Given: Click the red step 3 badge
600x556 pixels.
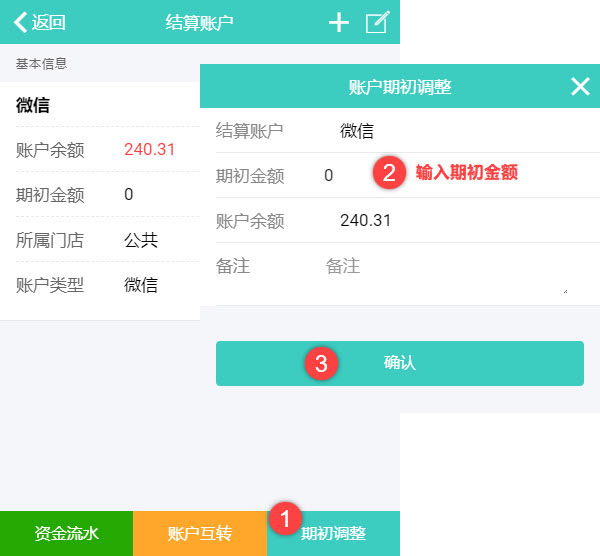Looking at the screenshot, I should tap(320, 363).
